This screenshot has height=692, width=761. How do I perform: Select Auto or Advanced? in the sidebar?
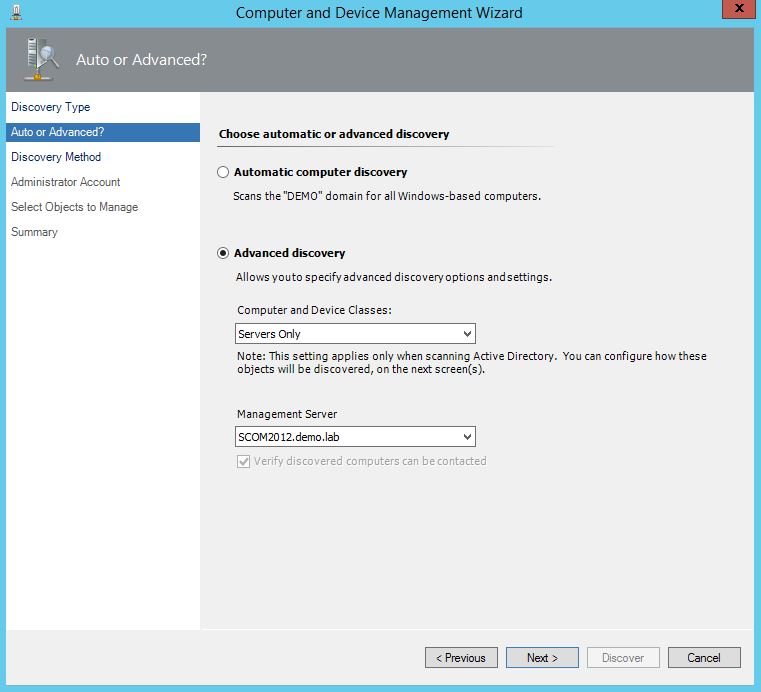57,132
